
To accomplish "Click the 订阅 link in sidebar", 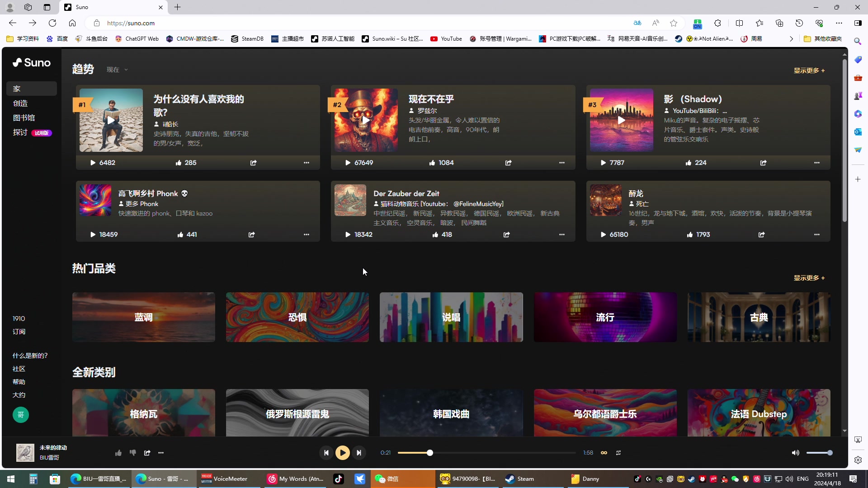I will pos(19,332).
